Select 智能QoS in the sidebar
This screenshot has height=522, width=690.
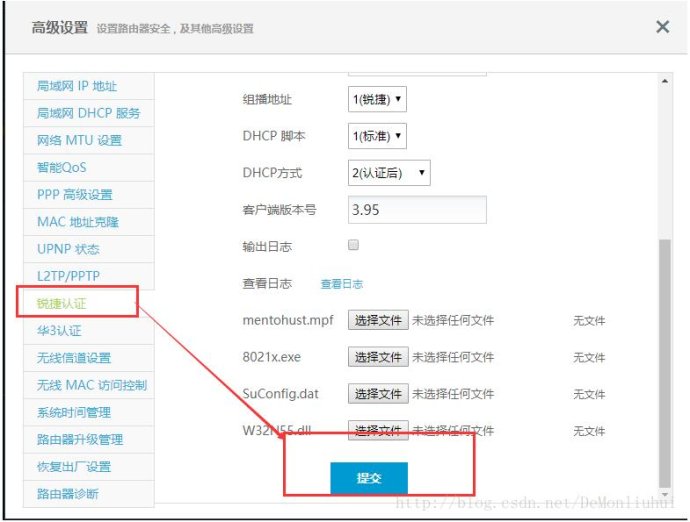point(62,167)
